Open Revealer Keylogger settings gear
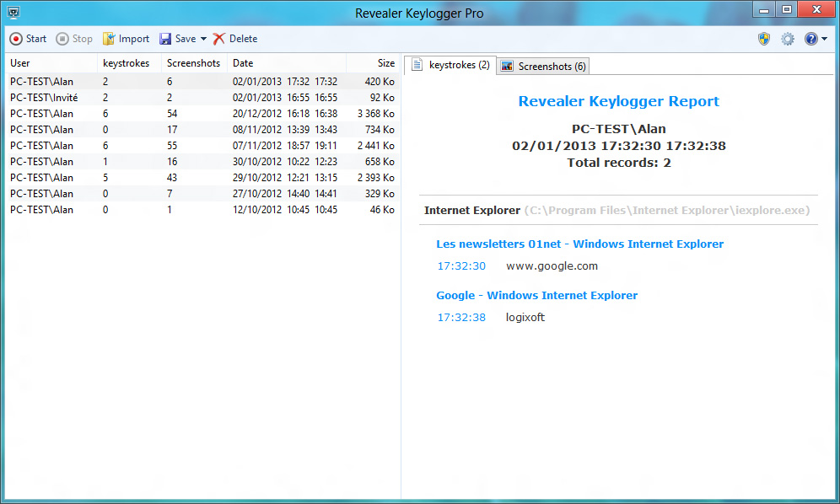Image resolution: width=840 pixels, height=504 pixels. tap(787, 39)
